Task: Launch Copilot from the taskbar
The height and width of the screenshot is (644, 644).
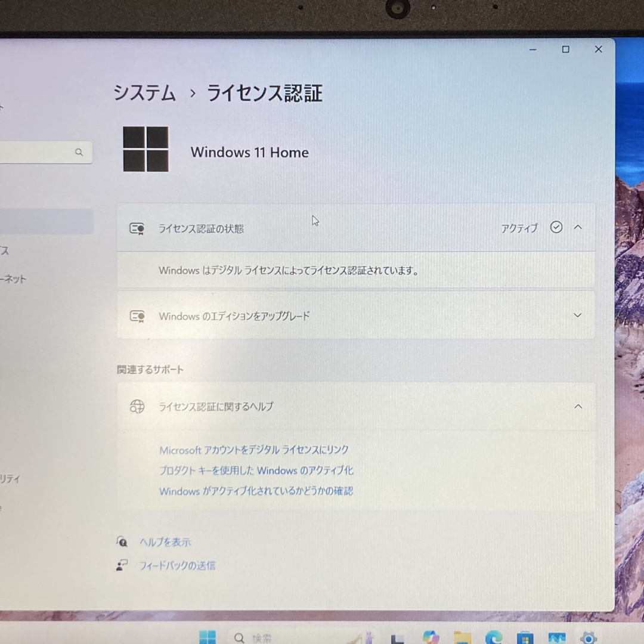Action: [431, 637]
